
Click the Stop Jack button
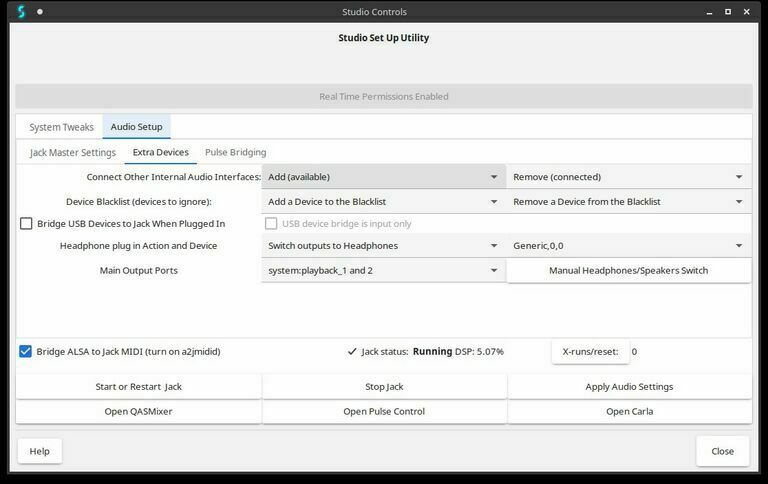[x=384, y=387]
